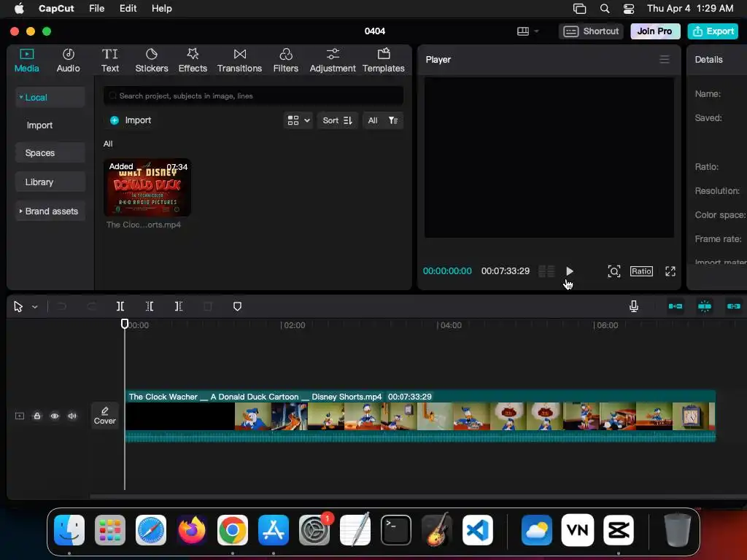Click the current timecode 00:00:00:00
The image size is (747, 560).
point(447,271)
